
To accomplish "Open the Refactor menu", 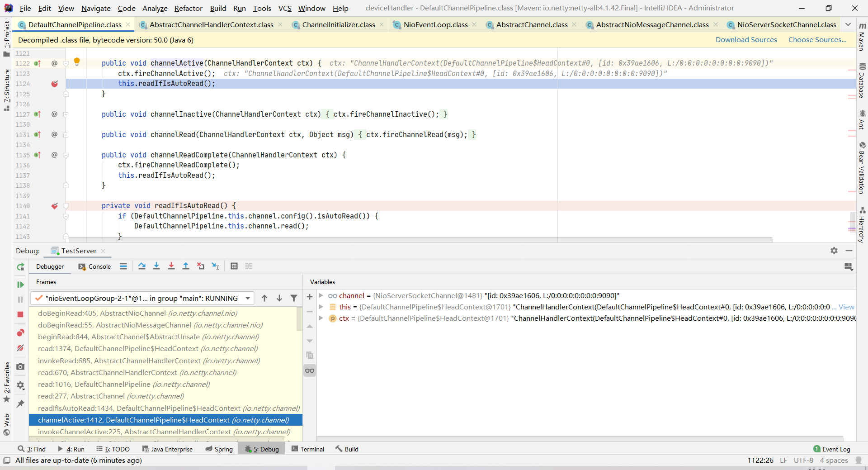I will click(189, 8).
